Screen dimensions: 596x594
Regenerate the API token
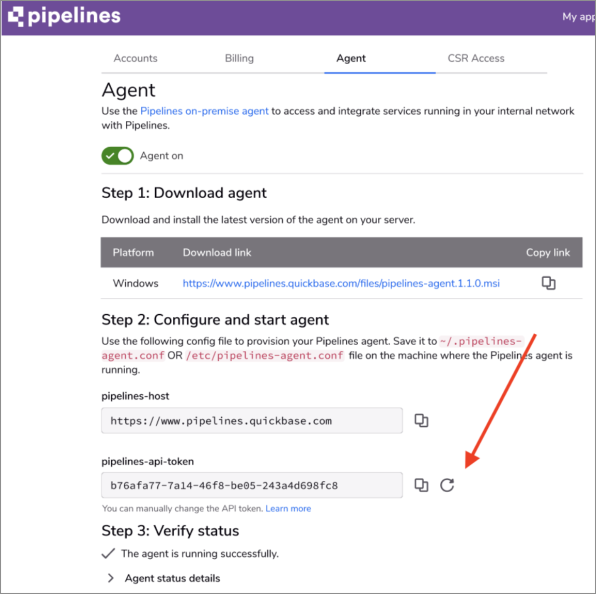point(447,485)
